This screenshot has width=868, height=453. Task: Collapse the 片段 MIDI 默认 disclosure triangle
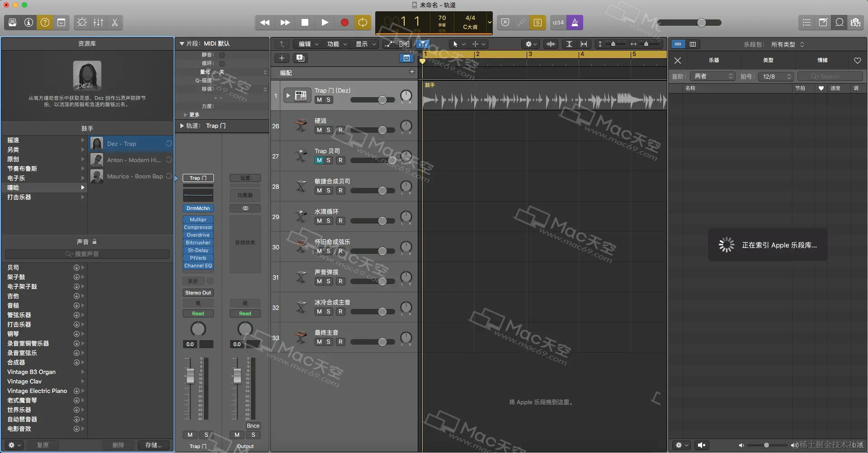click(x=182, y=44)
